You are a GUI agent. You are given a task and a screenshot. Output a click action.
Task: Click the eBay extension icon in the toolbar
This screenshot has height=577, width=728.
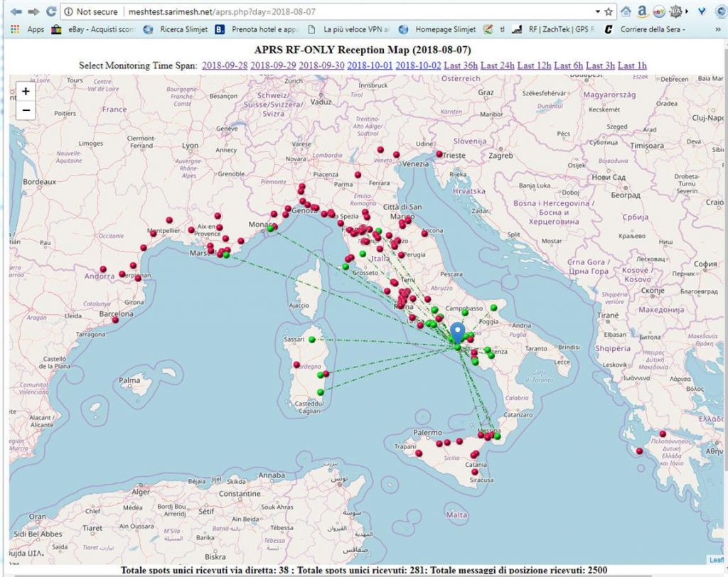(x=658, y=11)
